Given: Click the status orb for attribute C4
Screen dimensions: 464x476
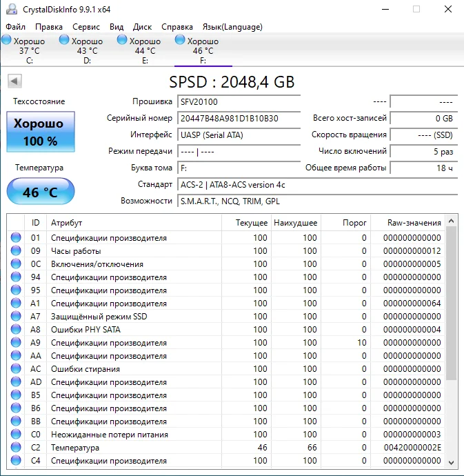Looking at the screenshot, I should pos(16,460).
